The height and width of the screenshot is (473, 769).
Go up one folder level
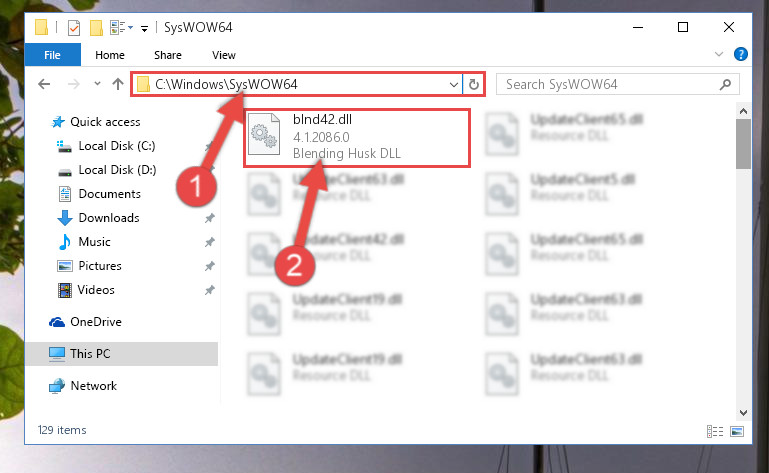(x=118, y=84)
